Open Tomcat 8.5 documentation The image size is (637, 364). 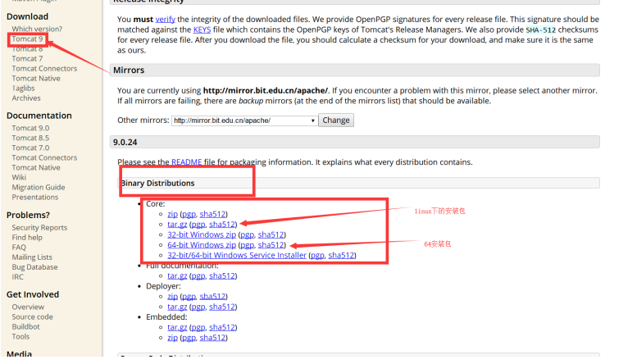30,138
